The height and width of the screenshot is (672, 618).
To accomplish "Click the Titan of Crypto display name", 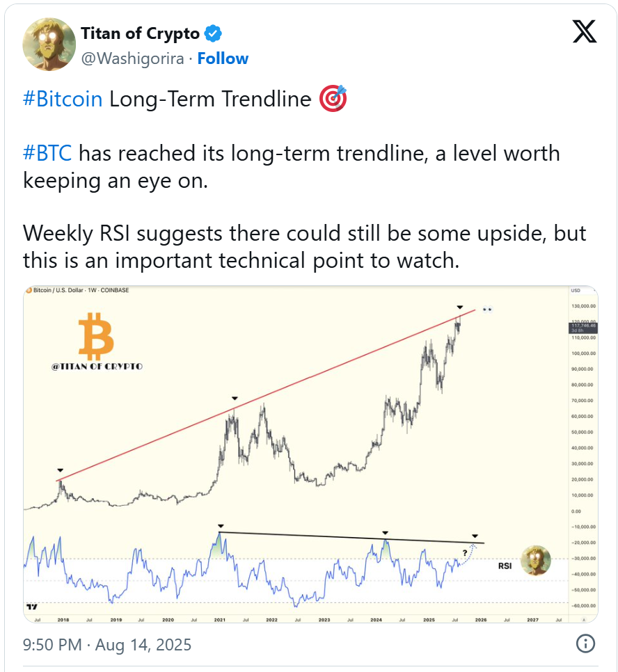I will coord(141,33).
